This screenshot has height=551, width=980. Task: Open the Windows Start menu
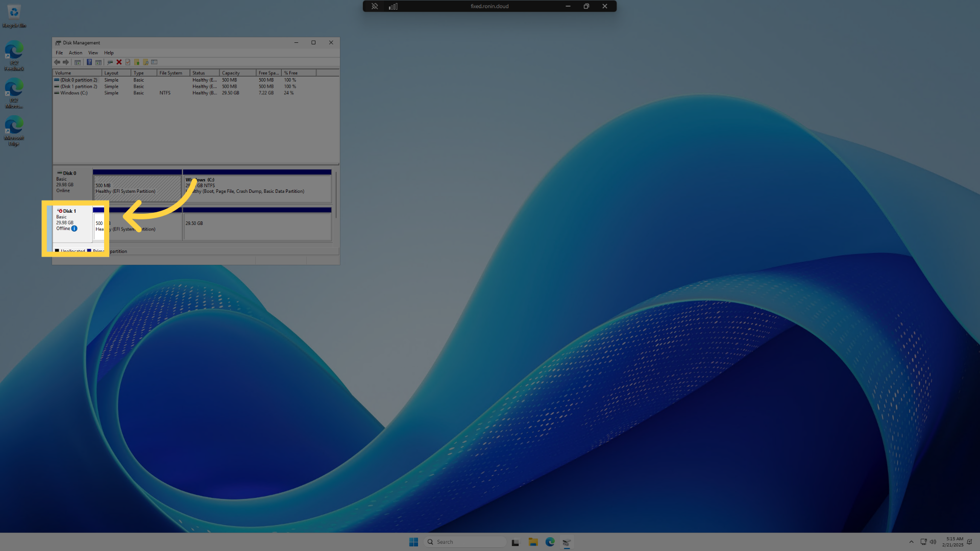point(413,542)
